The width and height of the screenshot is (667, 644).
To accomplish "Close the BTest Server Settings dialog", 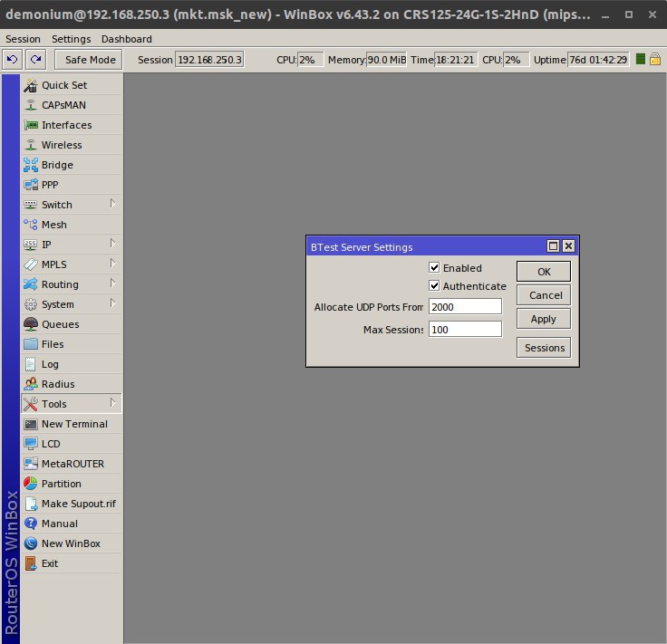I will [569, 246].
